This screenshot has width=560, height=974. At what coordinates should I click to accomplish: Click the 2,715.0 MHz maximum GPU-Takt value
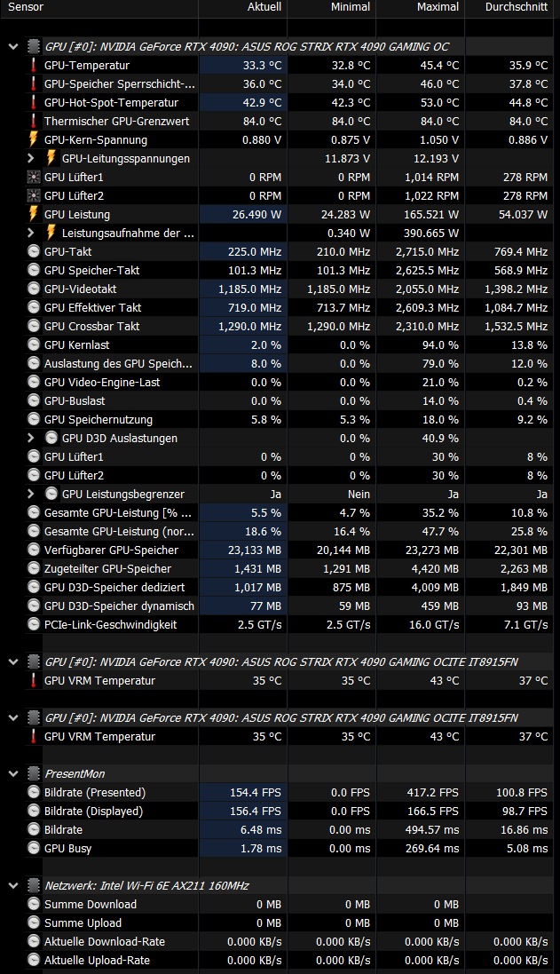(427, 251)
